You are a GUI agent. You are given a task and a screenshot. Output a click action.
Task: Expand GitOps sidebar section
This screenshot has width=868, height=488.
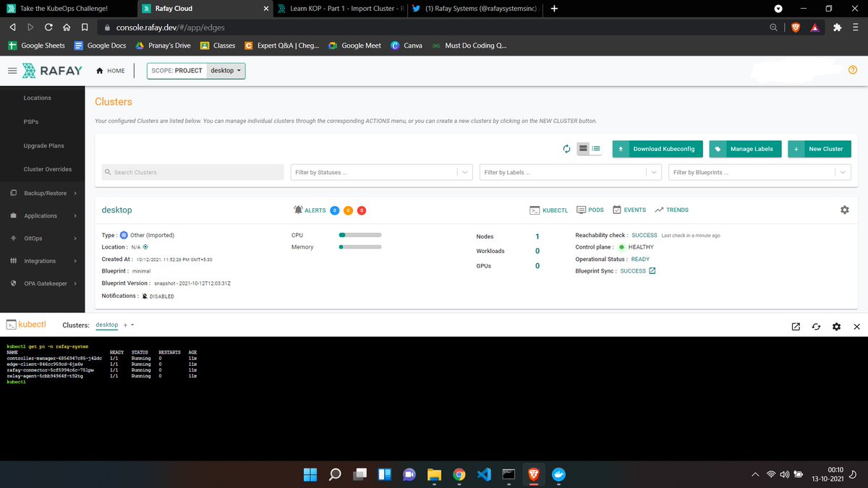click(43, 238)
